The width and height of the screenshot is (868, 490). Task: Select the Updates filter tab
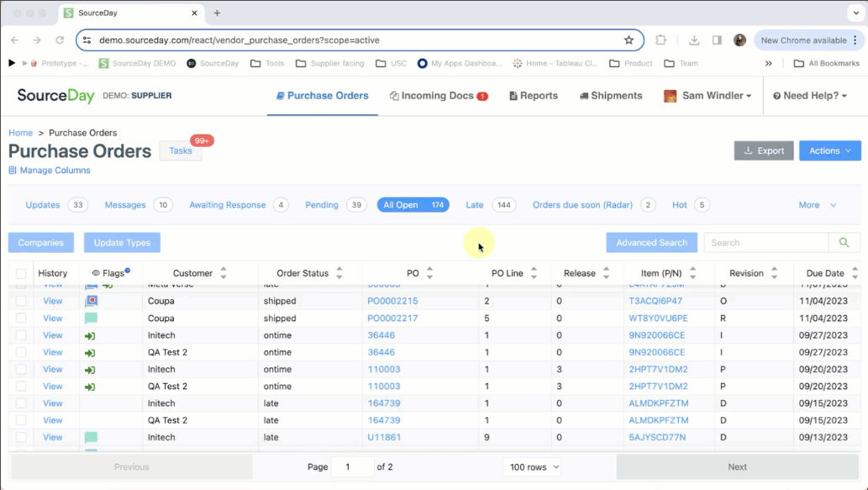[57, 205]
